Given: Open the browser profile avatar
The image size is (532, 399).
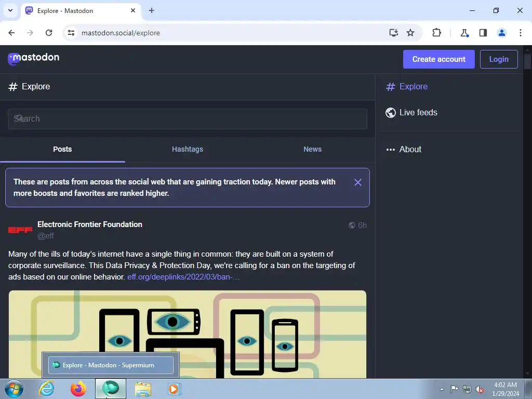Looking at the screenshot, I should [502, 33].
